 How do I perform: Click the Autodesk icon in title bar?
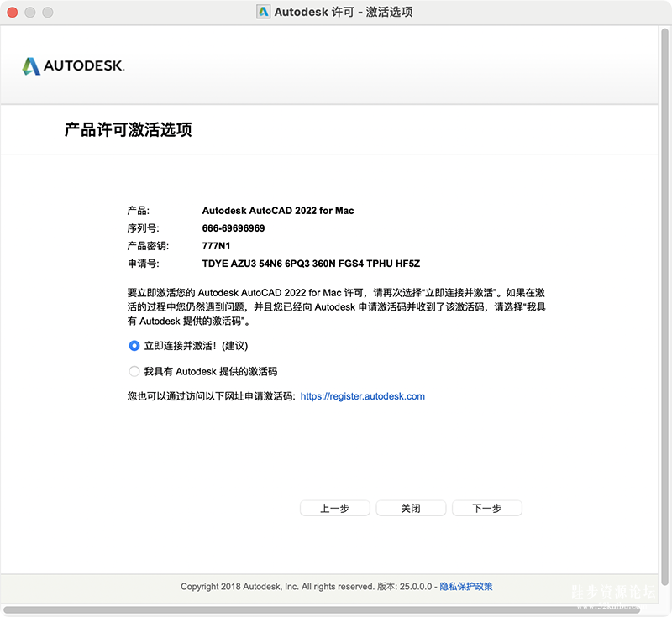[x=263, y=12]
